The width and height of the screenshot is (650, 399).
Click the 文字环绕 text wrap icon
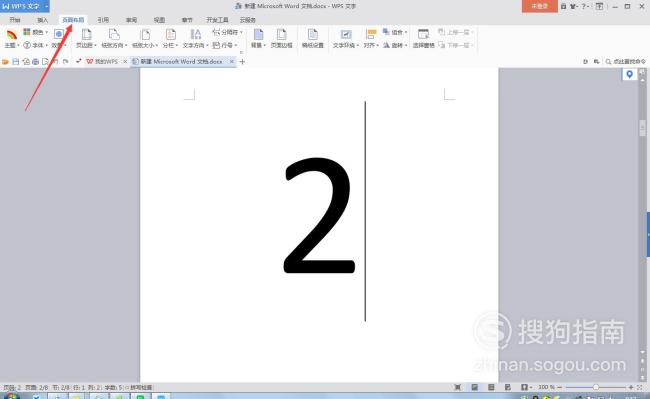pyautogui.click(x=346, y=34)
